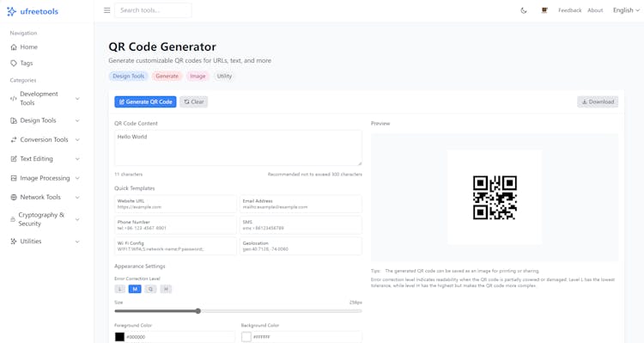
Task: Click the Tags label icon
Action: pyautogui.click(x=14, y=64)
